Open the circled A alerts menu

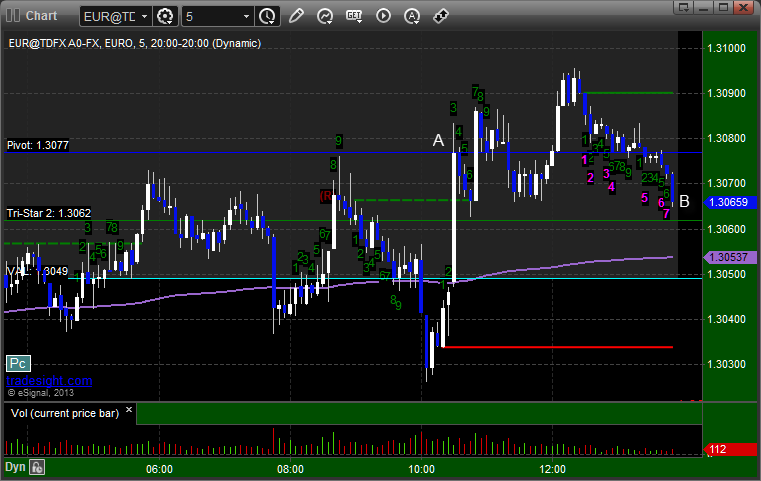pos(412,16)
